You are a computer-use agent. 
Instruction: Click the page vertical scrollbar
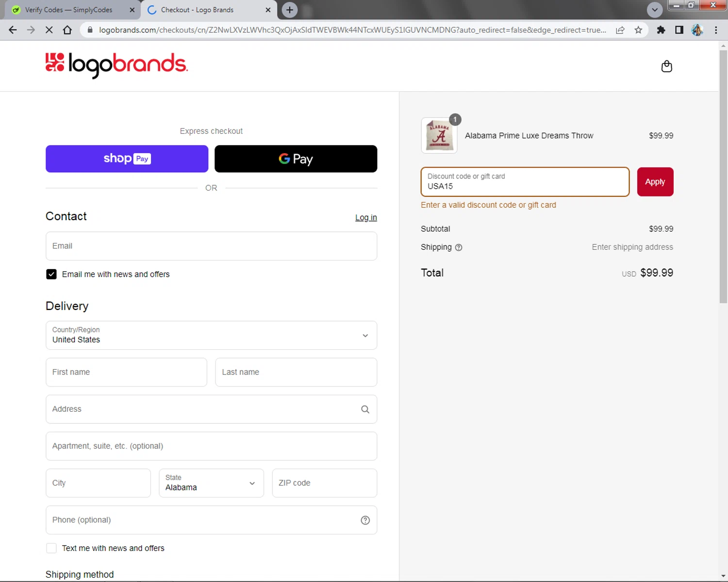(723, 177)
